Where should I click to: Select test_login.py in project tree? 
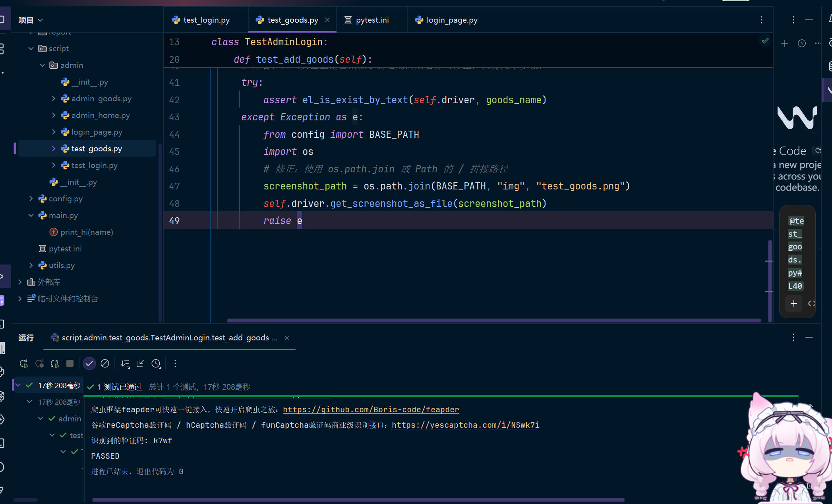coord(95,165)
